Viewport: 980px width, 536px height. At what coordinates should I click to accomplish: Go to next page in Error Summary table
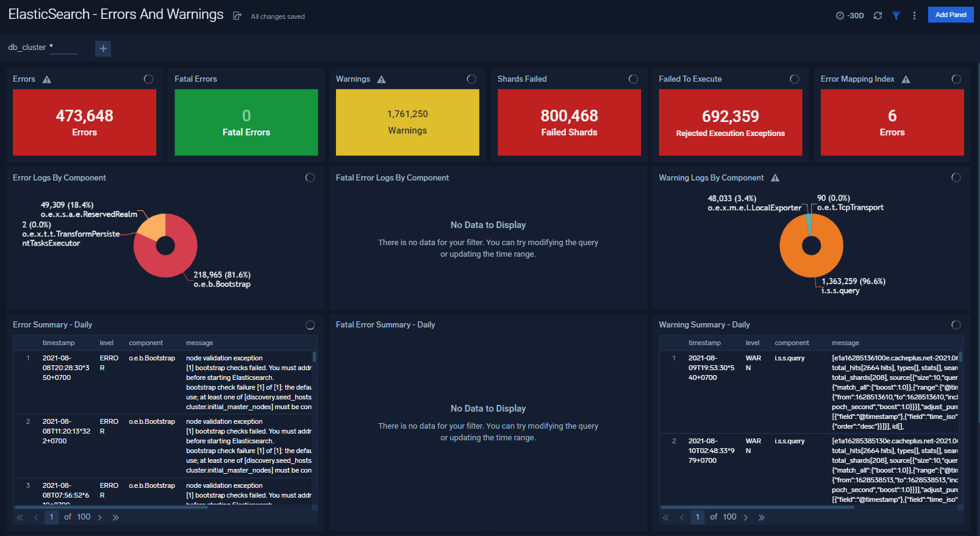click(100, 517)
